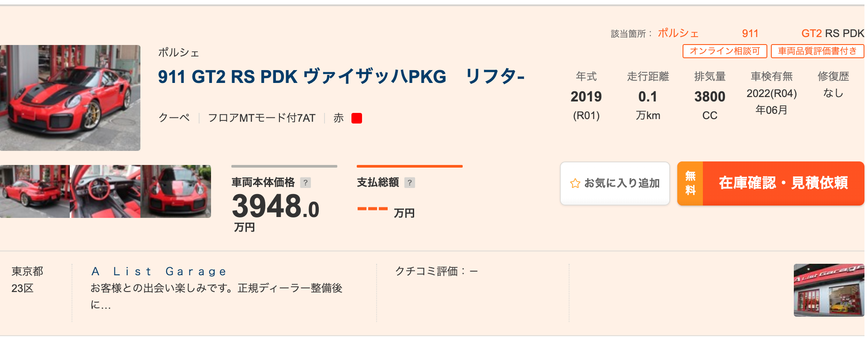Click the オンライン相談可 tag
This screenshot has width=868, height=337.
pos(725,51)
